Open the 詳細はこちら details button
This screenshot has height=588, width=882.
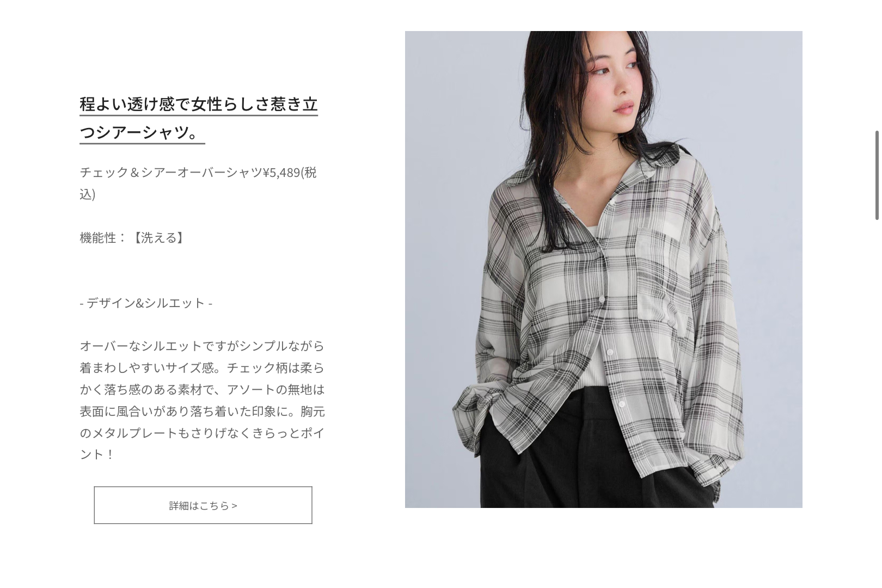[203, 505]
